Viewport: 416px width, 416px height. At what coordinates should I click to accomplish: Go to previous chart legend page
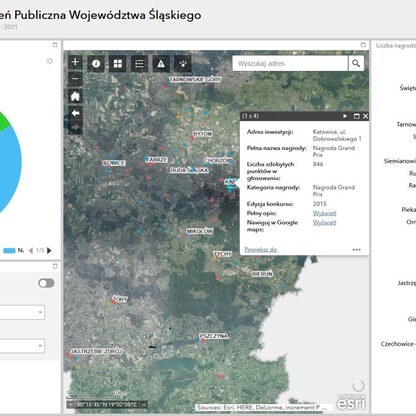31,250
